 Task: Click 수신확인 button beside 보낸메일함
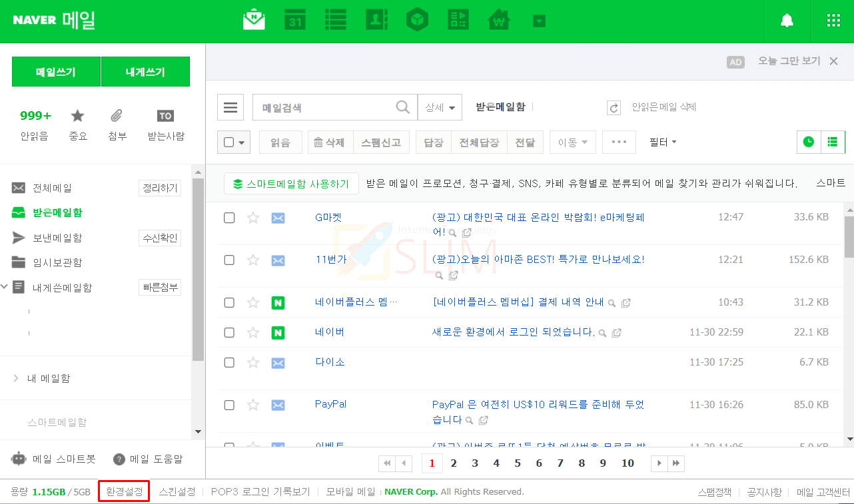tap(160, 238)
